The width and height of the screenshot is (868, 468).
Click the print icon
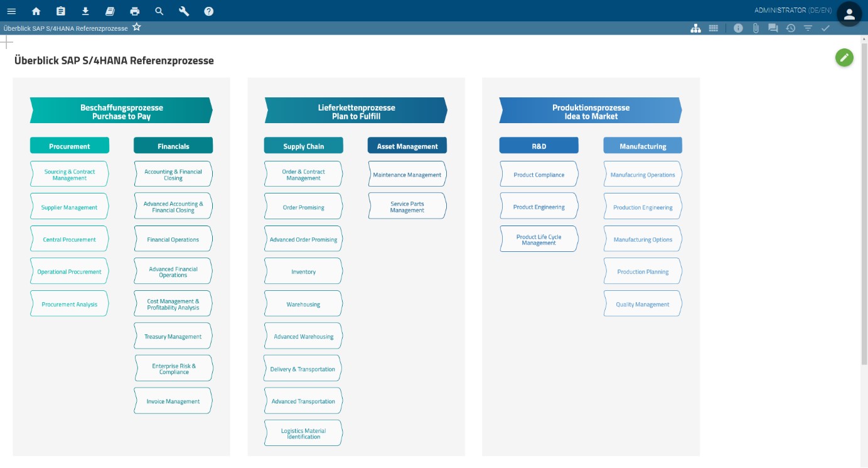(134, 11)
